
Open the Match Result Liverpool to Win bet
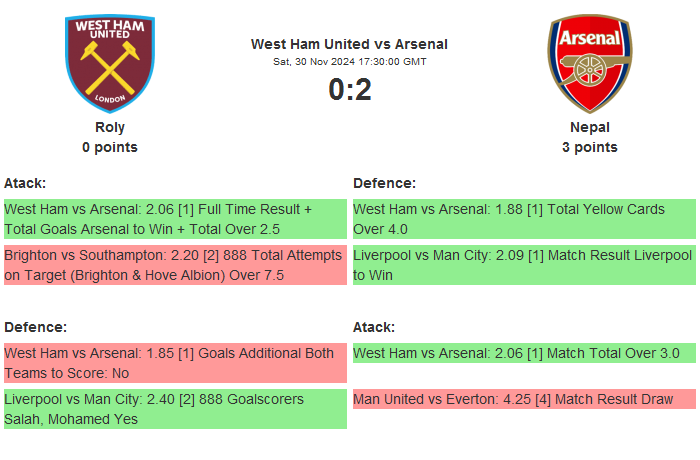[x=524, y=265]
